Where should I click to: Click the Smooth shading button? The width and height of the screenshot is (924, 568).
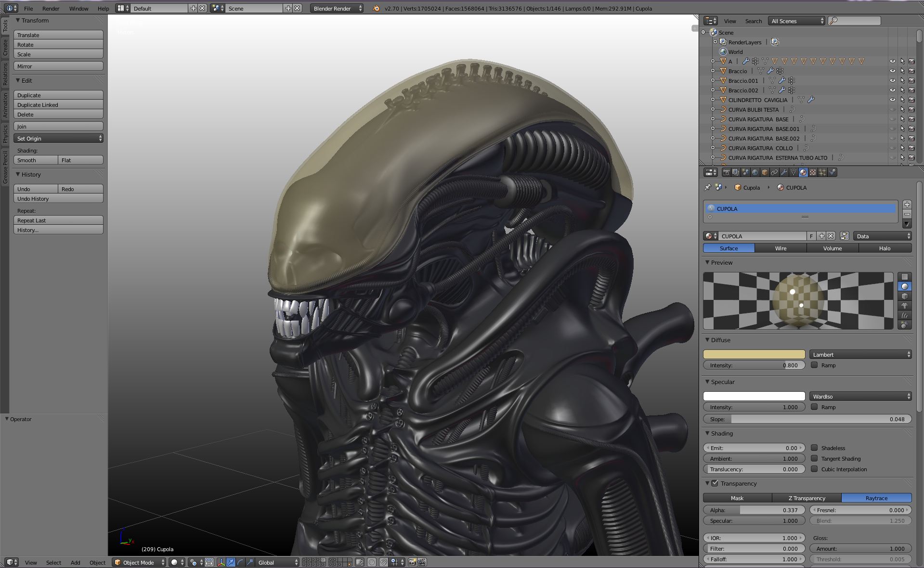[36, 160]
